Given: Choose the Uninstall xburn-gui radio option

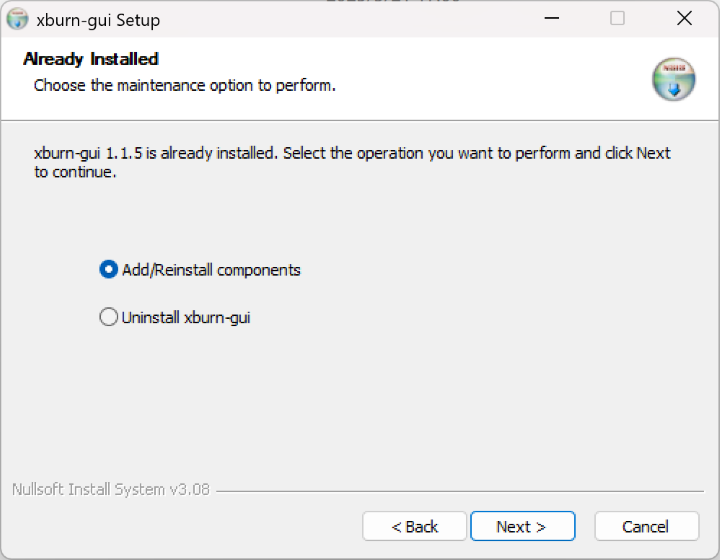Looking at the screenshot, I should tap(108, 317).
